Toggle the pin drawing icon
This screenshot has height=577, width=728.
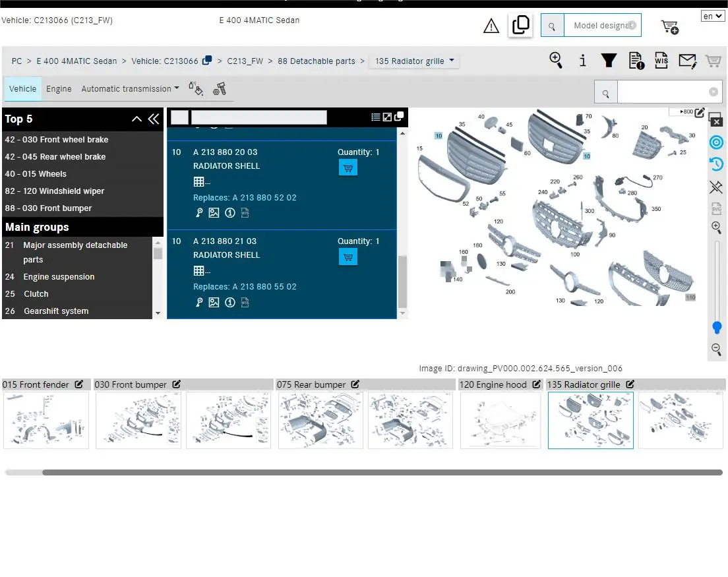[x=716, y=187]
